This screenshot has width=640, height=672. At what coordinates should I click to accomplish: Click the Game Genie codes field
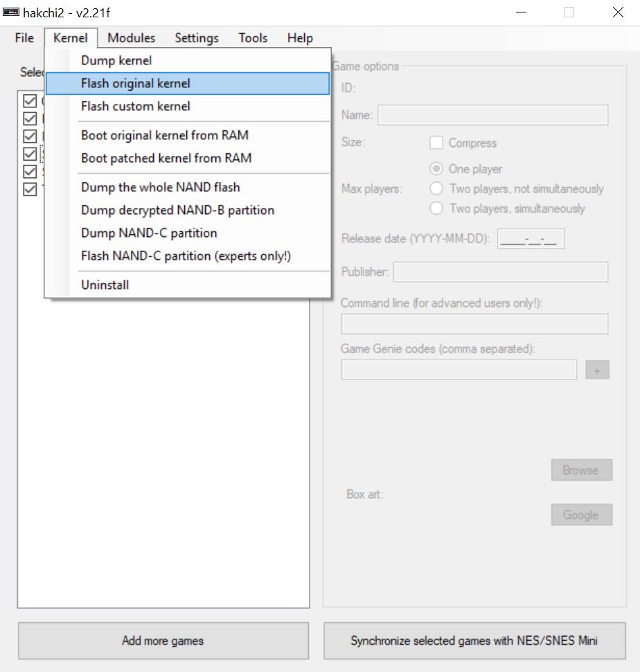[459, 369]
